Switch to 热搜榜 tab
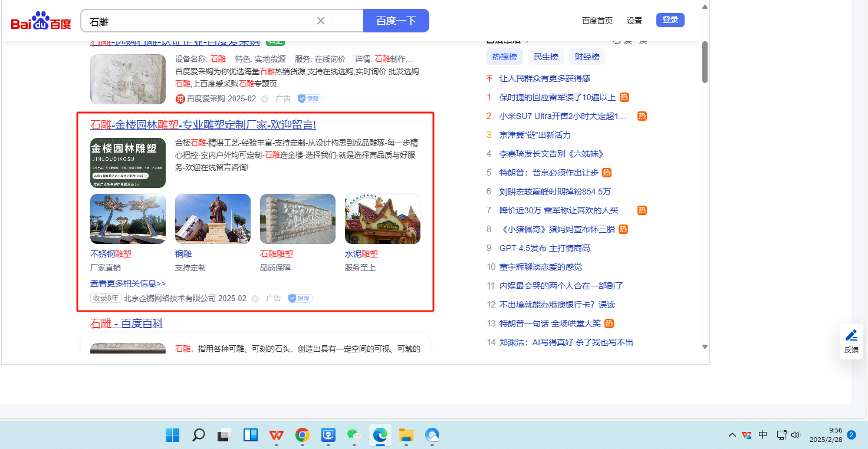 point(505,57)
